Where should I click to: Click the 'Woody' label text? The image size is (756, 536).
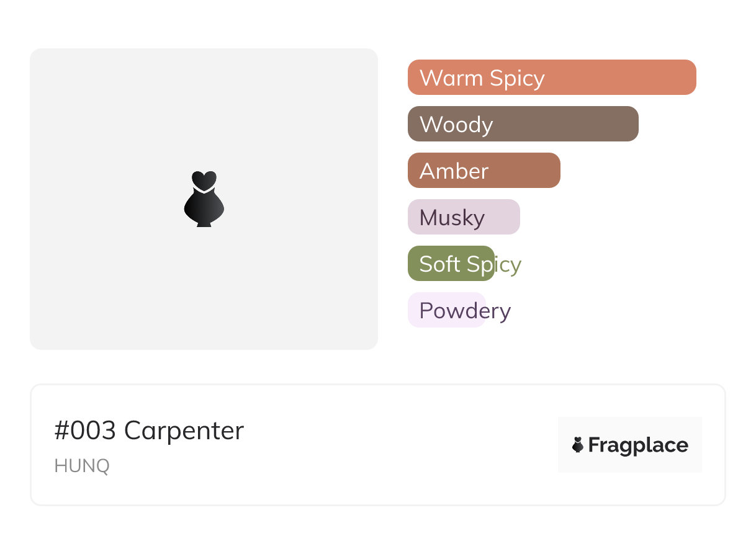(456, 125)
